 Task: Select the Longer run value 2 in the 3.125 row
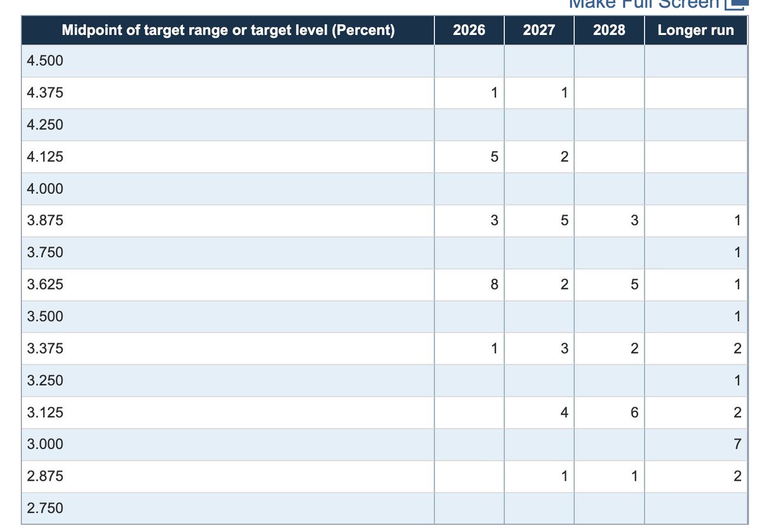point(737,413)
